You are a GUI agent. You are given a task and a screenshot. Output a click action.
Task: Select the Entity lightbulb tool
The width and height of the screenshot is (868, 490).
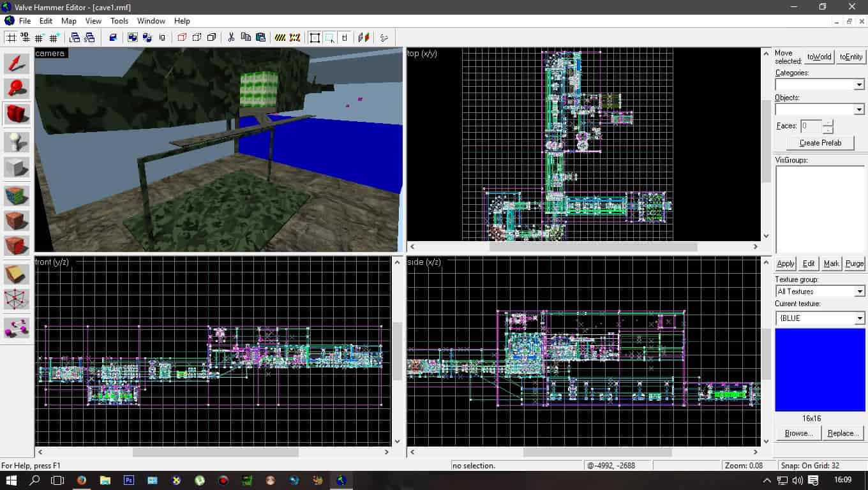pyautogui.click(x=17, y=142)
